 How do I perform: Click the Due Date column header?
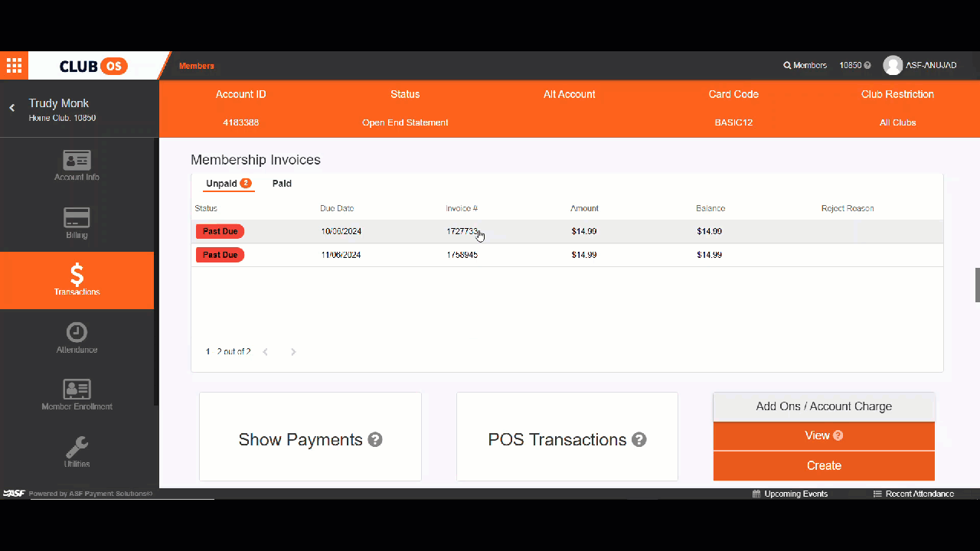337,208
